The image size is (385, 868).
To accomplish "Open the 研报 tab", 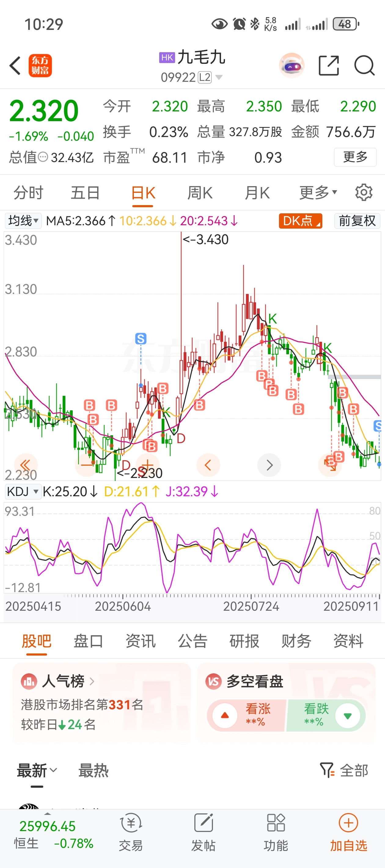I will pyautogui.click(x=244, y=641).
